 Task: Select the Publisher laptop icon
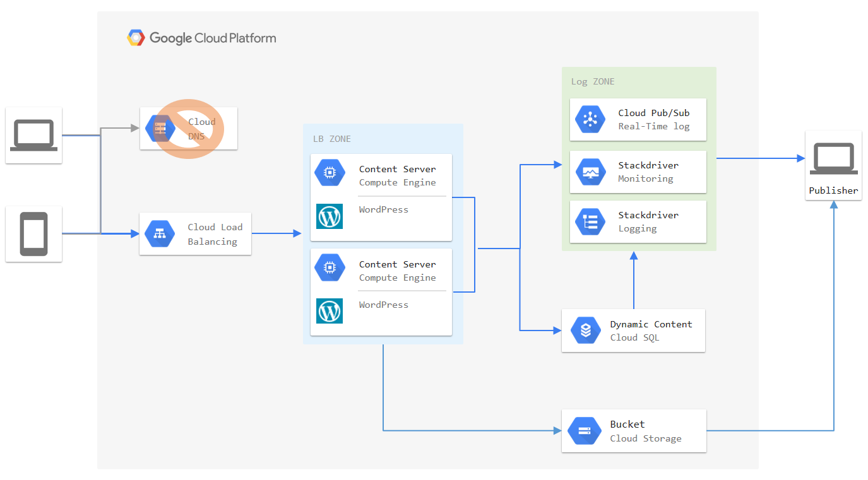(x=834, y=158)
